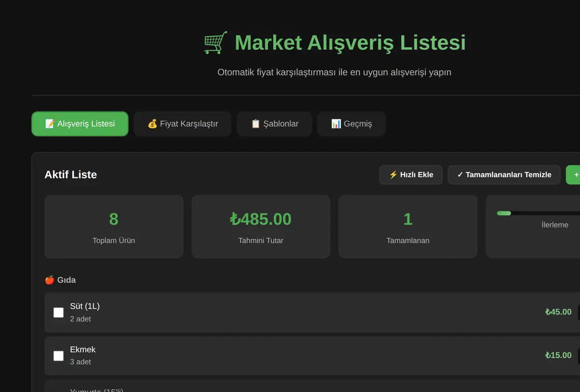
Task: Click the ₺485.00 Tahmini Tutar value
Action: [261, 219]
